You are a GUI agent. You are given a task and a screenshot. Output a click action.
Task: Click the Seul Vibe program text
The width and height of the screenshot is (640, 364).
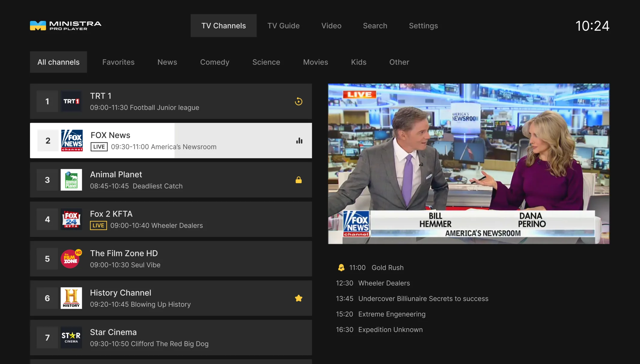tap(146, 265)
